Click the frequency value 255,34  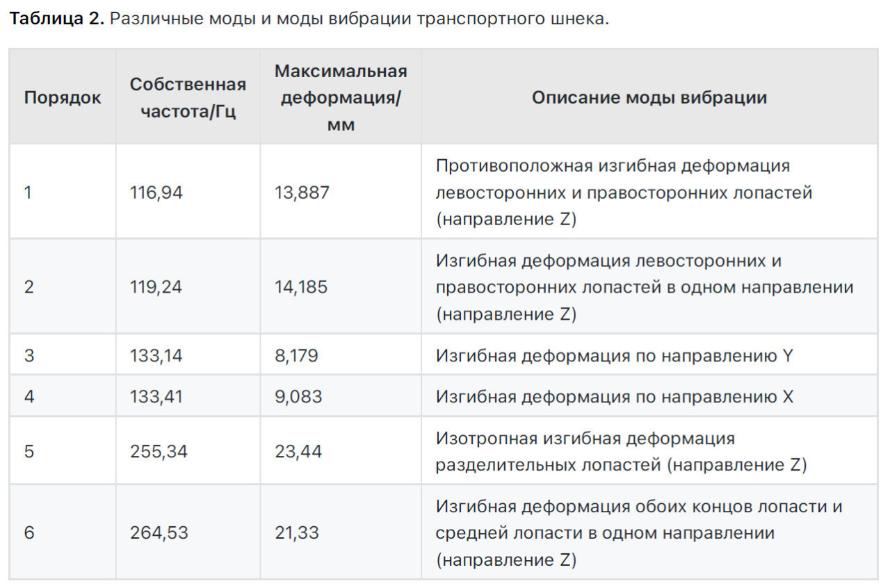coord(159,452)
